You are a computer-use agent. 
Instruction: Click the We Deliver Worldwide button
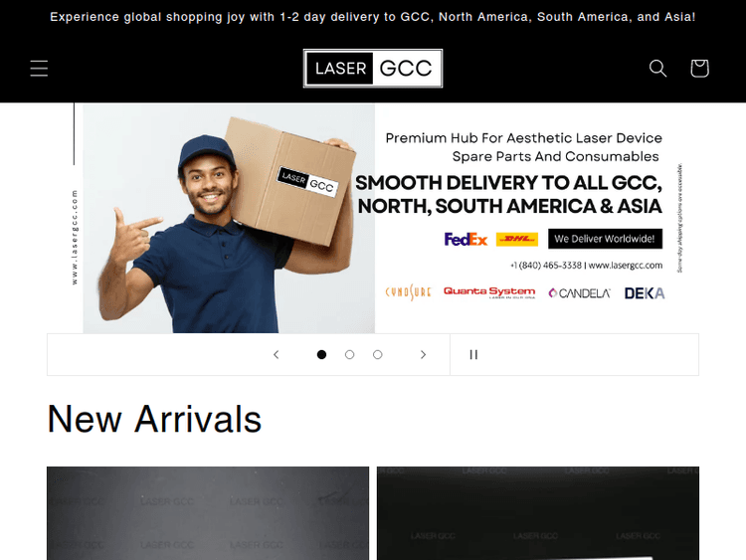(605, 239)
